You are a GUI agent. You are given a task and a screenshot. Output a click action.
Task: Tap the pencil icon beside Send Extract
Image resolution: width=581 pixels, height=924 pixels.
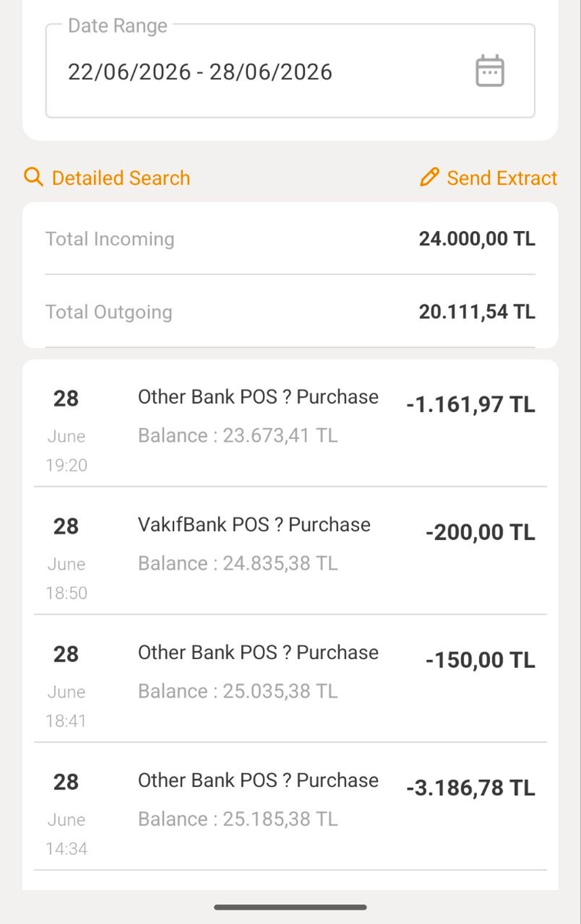click(429, 178)
